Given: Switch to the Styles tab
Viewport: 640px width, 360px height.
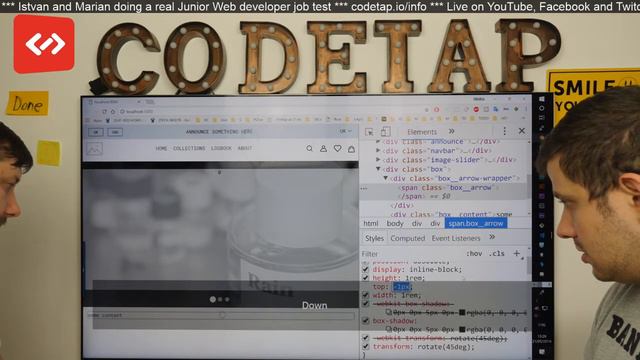Looking at the screenshot, I should (x=374, y=238).
